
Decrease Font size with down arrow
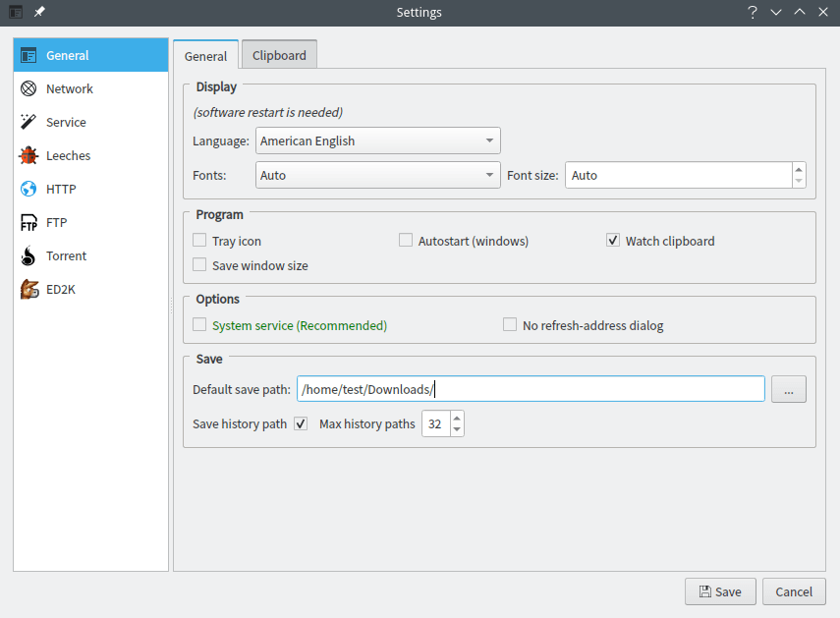click(799, 181)
